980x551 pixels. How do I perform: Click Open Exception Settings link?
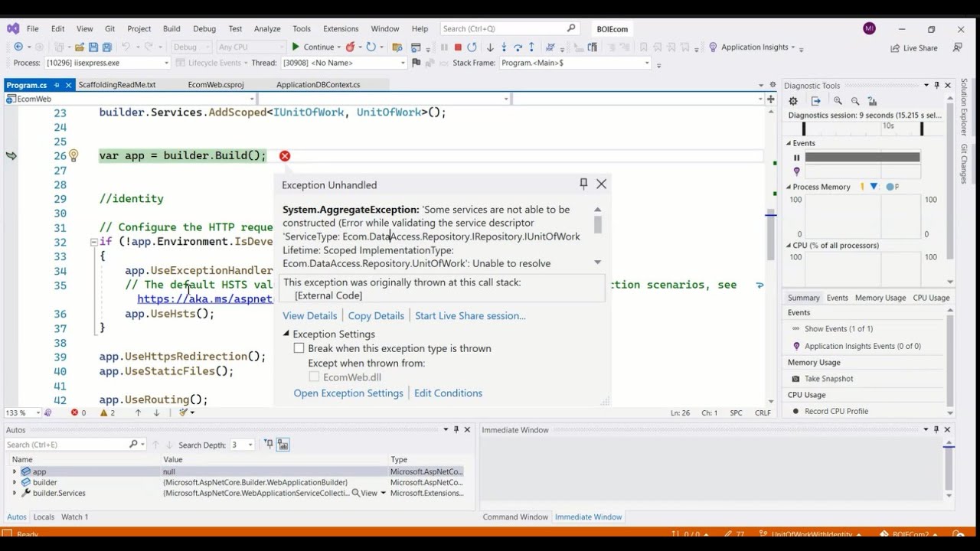[348, 393]
